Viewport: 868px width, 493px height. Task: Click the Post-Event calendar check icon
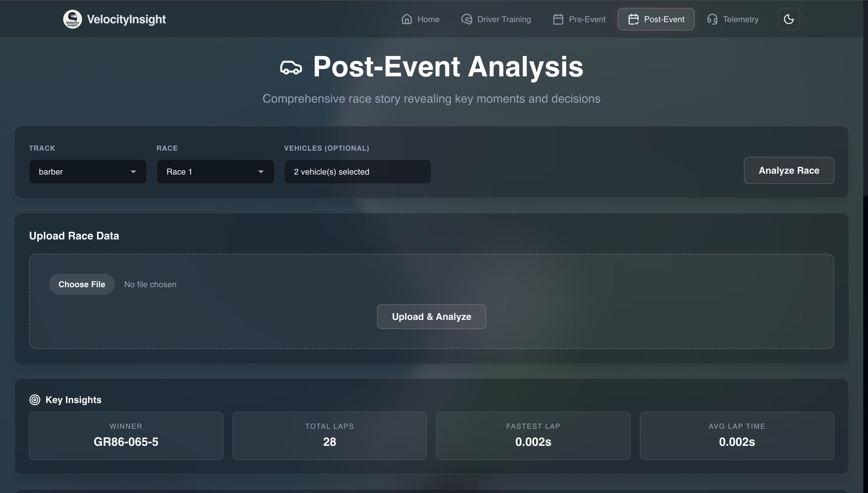pyautogui.click(x=634, y=19)
